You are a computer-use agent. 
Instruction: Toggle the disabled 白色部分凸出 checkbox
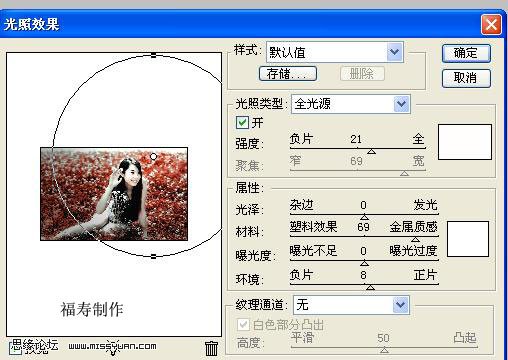243,324
